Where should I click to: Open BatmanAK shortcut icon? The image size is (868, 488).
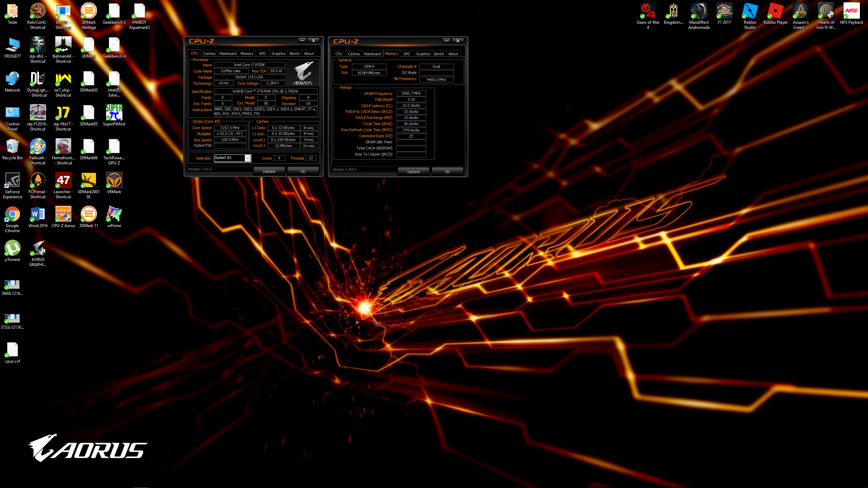click(x=63, y=50)
